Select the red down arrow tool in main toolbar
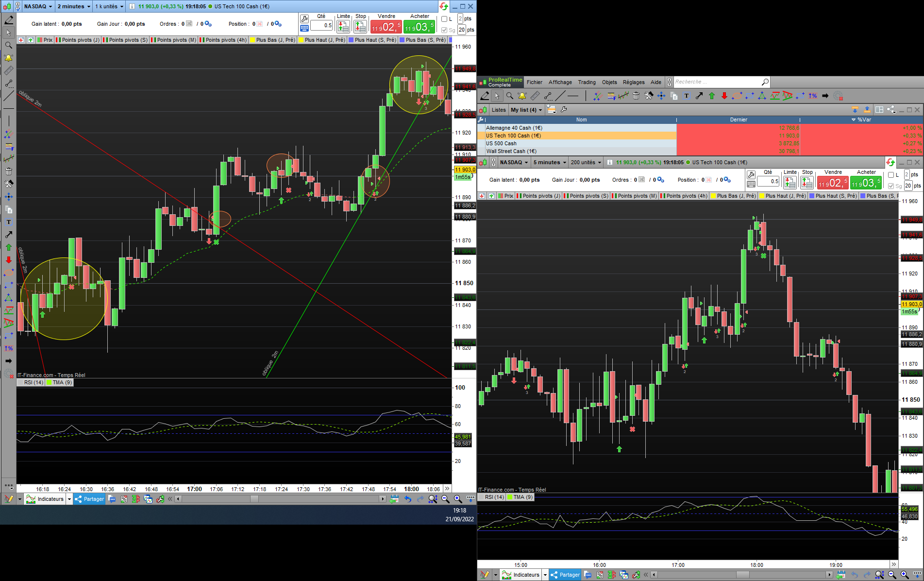The image size is (924, 581). [x=724, y=96]
